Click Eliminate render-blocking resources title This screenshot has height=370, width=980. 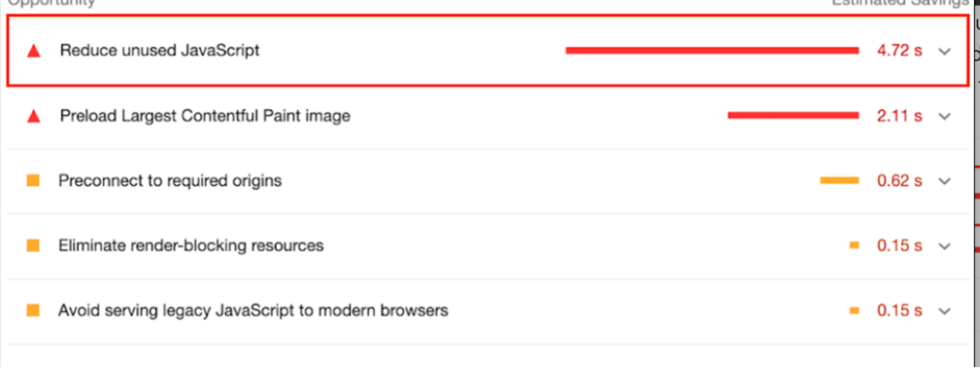click(191, 245)
